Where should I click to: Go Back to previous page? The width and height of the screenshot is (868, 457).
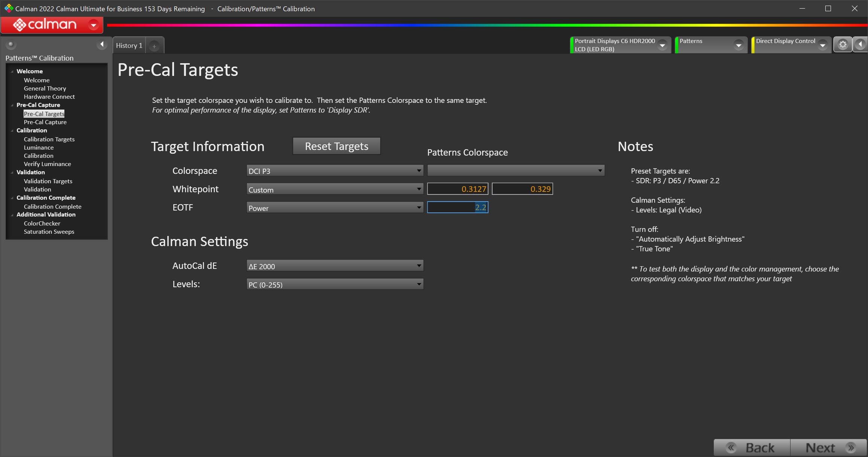coord(752,448)
